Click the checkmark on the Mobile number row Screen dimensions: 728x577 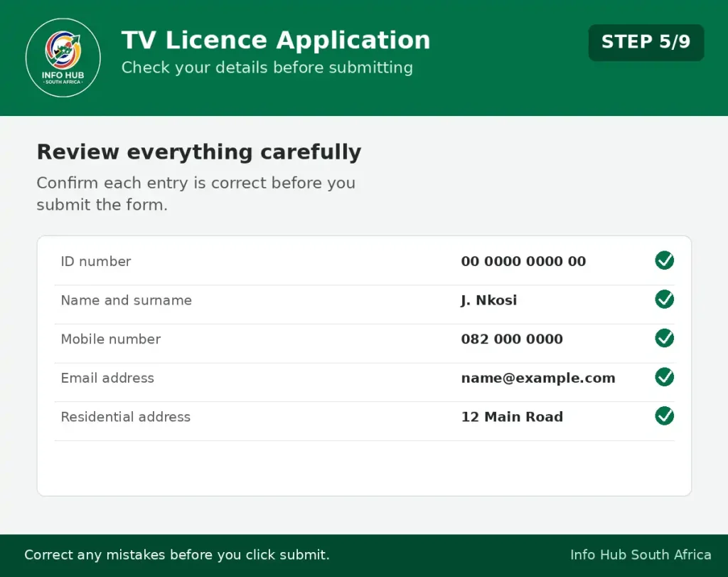point(665,338)
